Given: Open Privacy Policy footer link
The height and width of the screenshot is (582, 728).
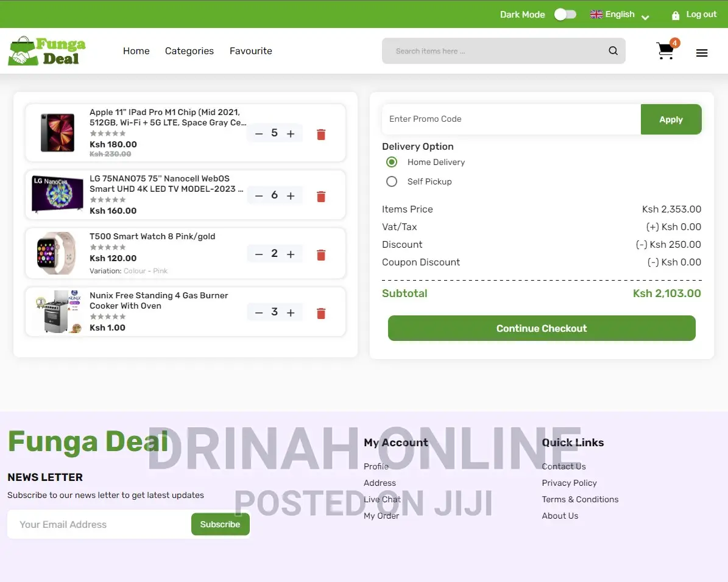Looking at the screenshot, I should click(569, 483).
